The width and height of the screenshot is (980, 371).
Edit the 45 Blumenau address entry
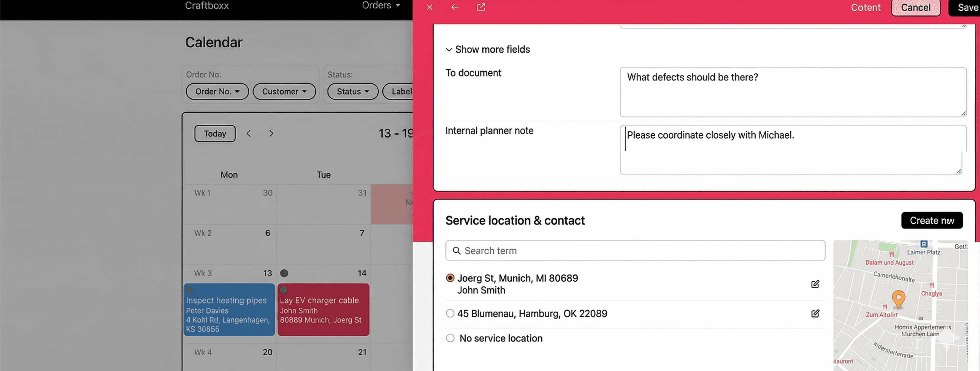(x=815, y=314)
